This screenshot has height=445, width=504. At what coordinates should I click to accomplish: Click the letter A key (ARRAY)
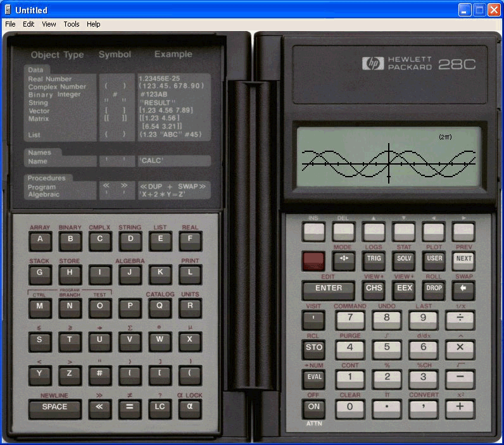[x=40, y=241]
